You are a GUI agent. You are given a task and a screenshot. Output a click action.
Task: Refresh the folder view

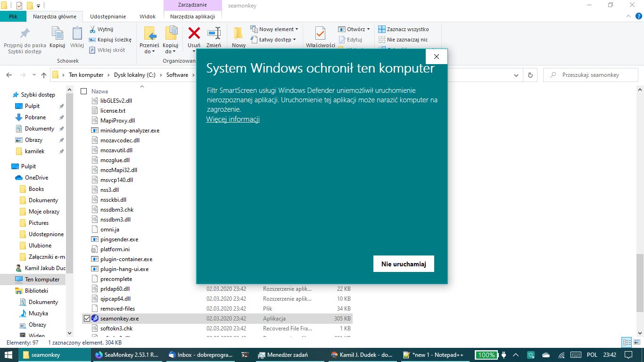point(530,75)
